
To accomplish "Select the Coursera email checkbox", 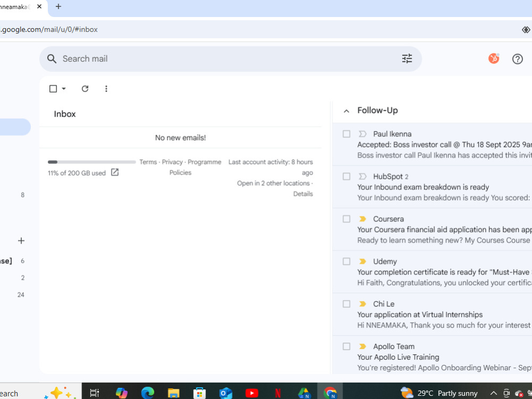I will (x=346, y=219).
